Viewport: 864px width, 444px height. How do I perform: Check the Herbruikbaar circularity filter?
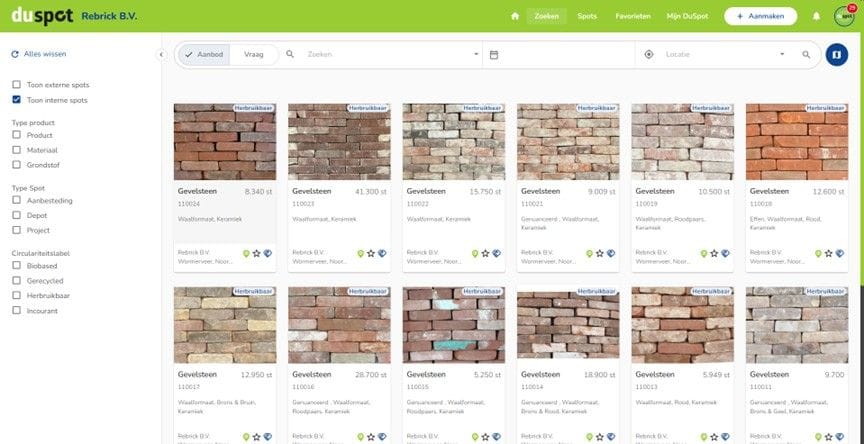click(x=16, y=296)
